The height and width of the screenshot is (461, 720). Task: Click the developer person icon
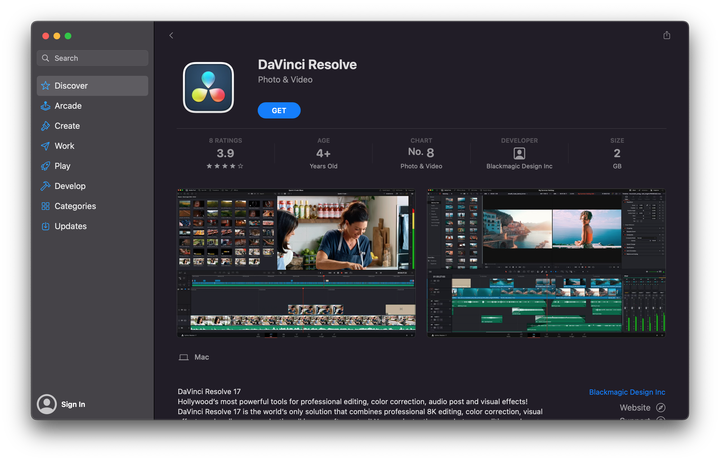point(519,153)
